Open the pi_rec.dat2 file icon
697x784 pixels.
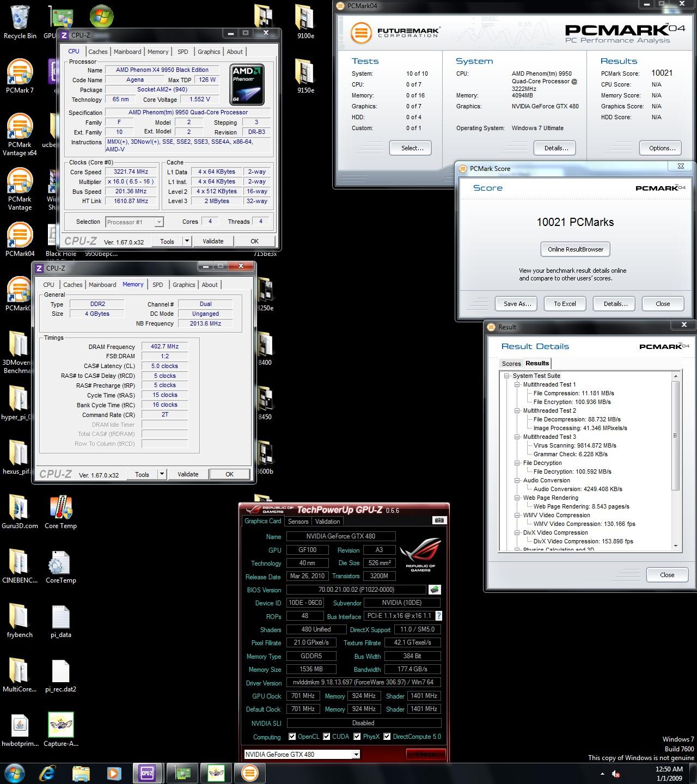tap(60, 675)
